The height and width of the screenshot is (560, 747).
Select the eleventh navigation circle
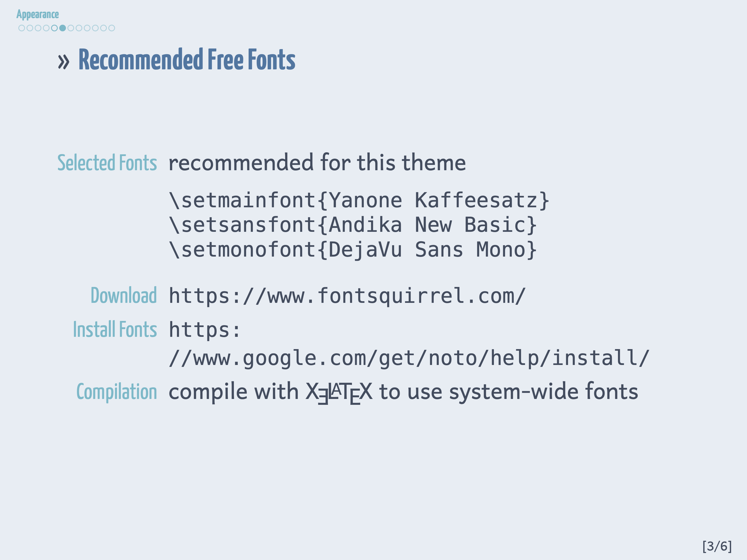(x=103, y=28)
